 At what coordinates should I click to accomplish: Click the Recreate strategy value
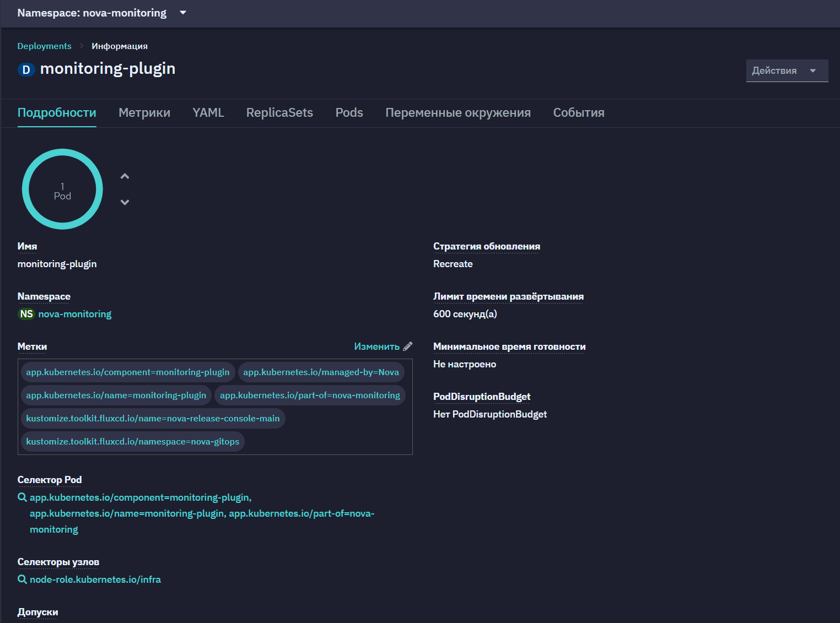(x=453, y=264)
